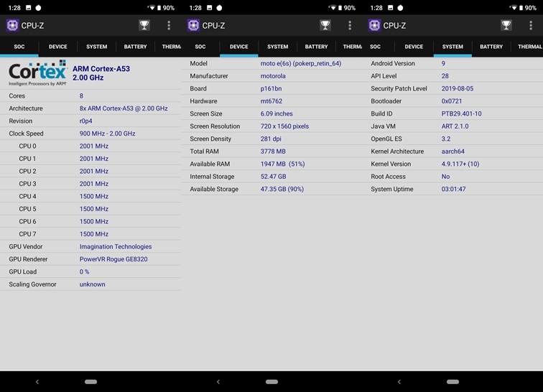
Task: Tap Board value p161bn
Action: tap(271, 88)
